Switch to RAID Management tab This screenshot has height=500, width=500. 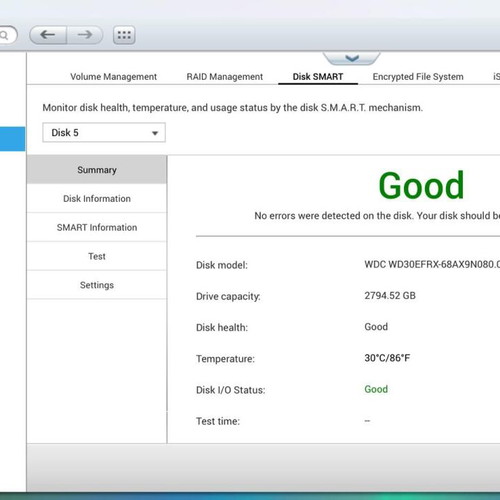coord(225,77)
